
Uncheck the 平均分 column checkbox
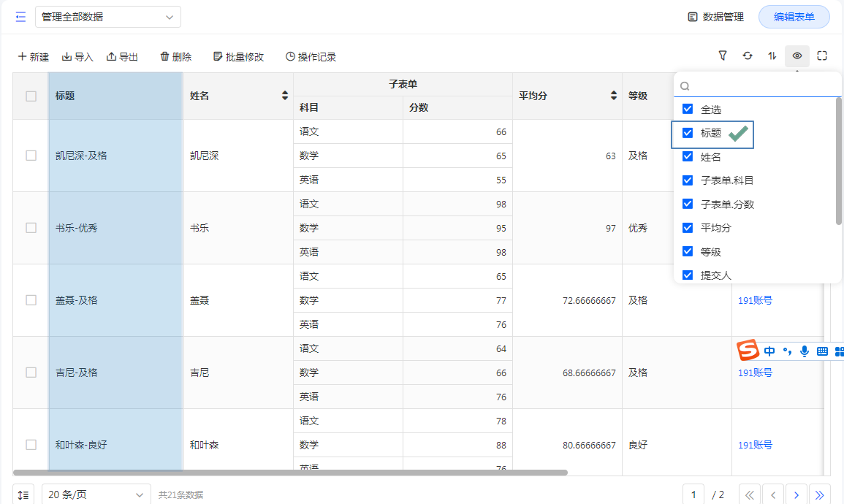(688, 228)
